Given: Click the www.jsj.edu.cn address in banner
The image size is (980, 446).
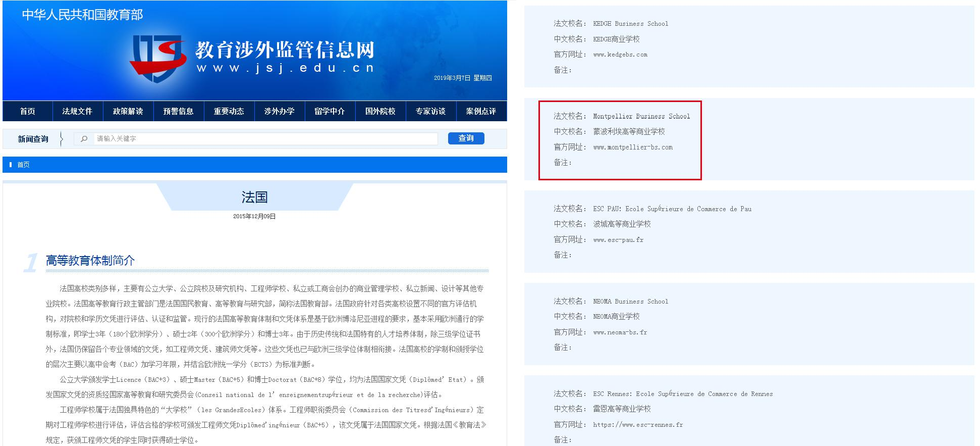Looking at the screenshot, I should coord(286,68).
